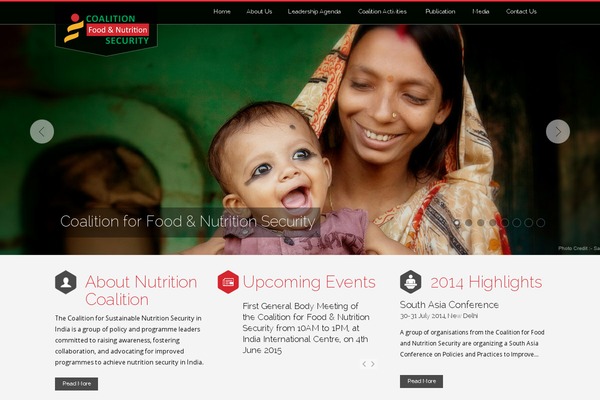Go to the Contact Us page

(x=521, y=11)
